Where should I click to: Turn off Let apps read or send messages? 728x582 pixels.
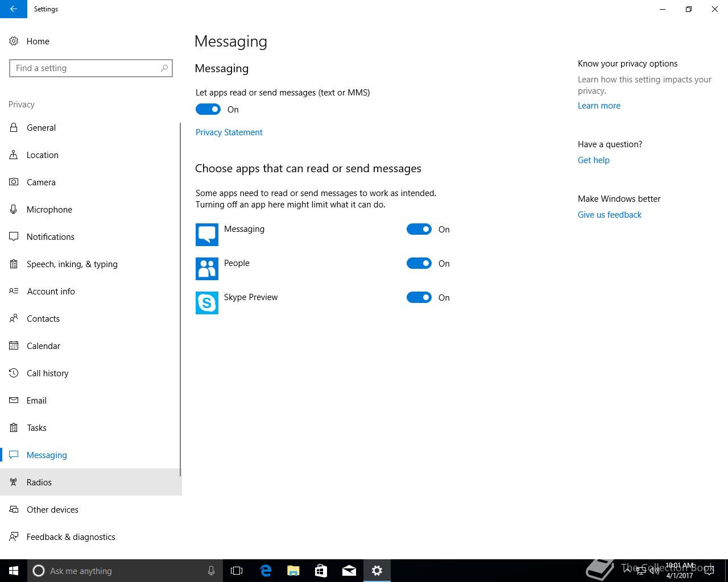click(x=208, y=109)
